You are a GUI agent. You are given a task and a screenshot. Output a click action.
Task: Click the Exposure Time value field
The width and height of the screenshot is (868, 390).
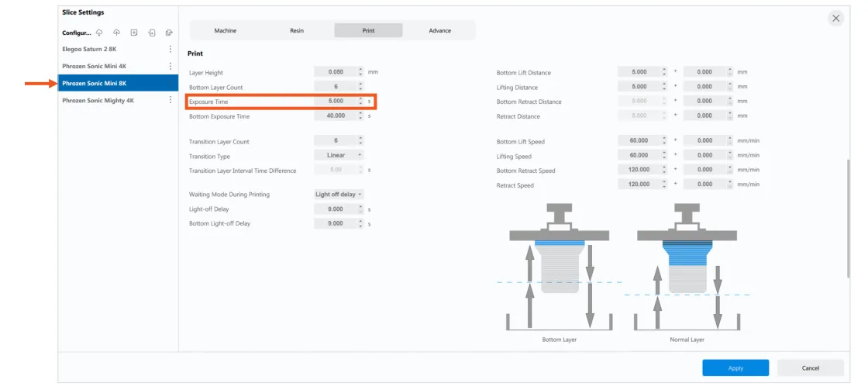point(335,101)
